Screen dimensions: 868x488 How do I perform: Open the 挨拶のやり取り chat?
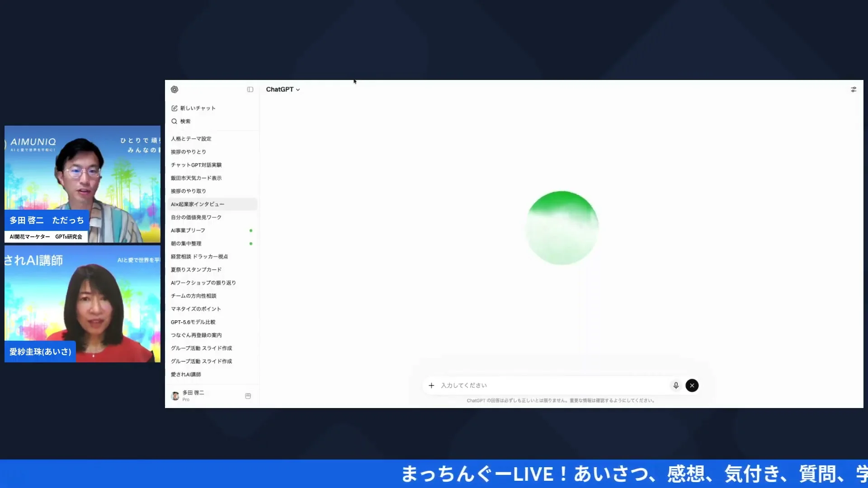pyautogui.click(x=212, y=191)
